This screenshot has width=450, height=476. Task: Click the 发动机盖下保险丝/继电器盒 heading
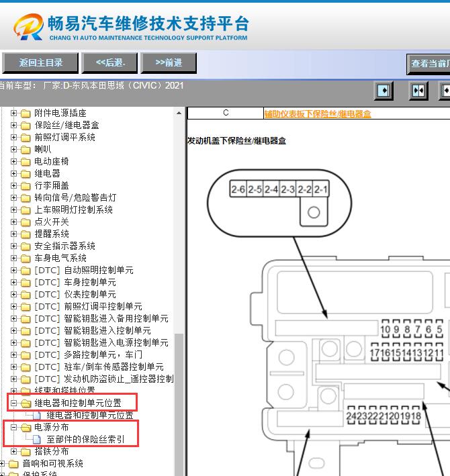coord(237,141)
